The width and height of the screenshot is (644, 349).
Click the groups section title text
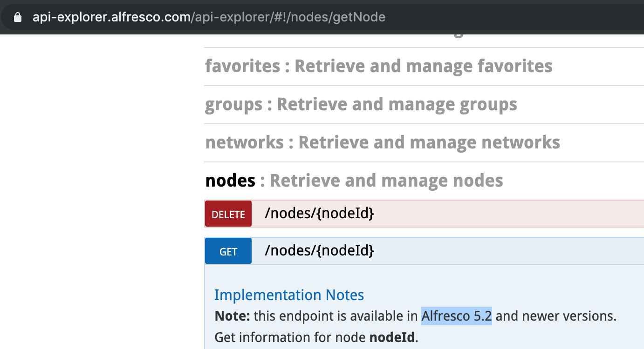pyautogui.click(x=234, y=104)
